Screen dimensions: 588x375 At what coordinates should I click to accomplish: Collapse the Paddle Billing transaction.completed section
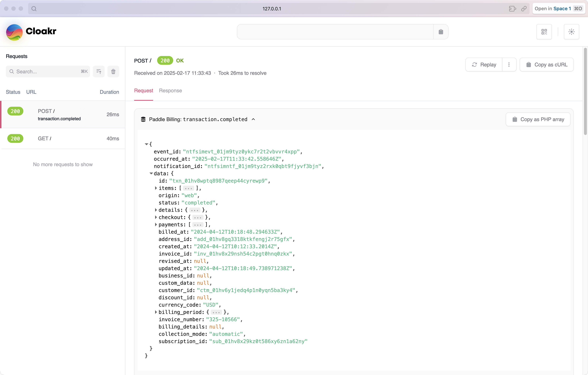click(x=253, y=119)
